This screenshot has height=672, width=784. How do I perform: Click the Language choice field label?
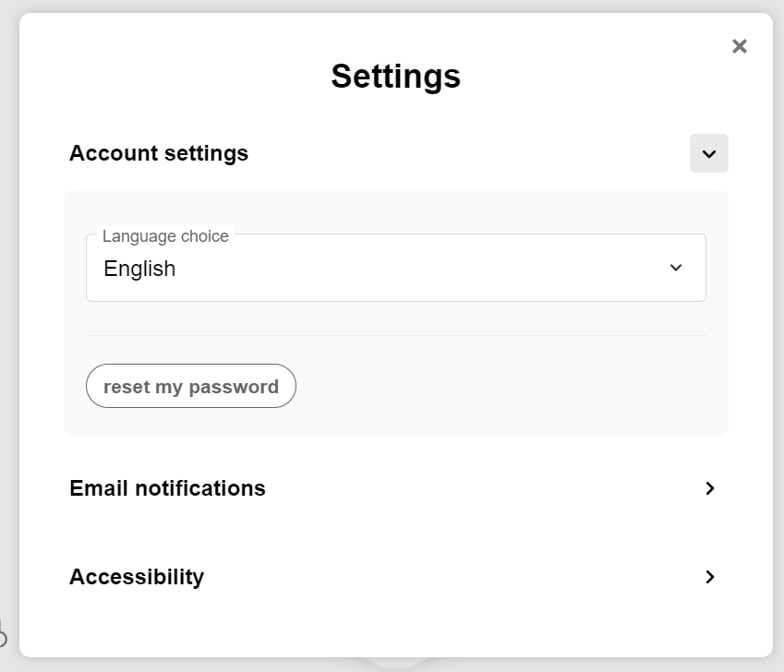coord(165,236)
